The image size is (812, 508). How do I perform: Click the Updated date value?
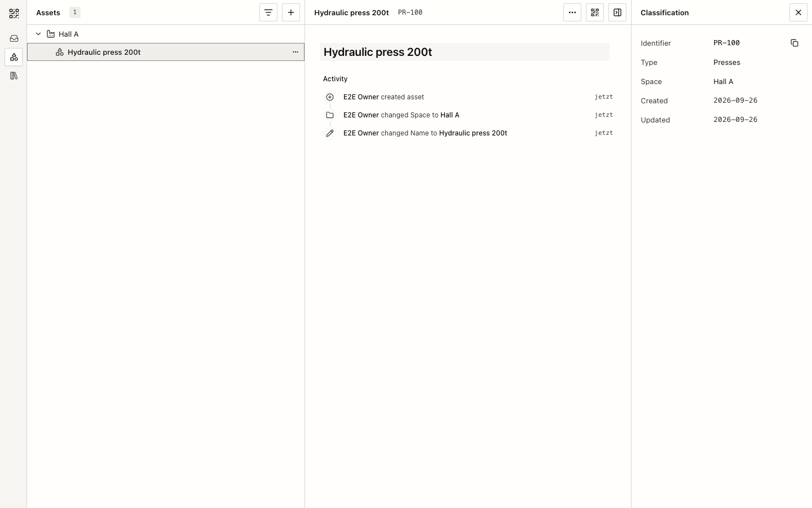click(735, 120)
